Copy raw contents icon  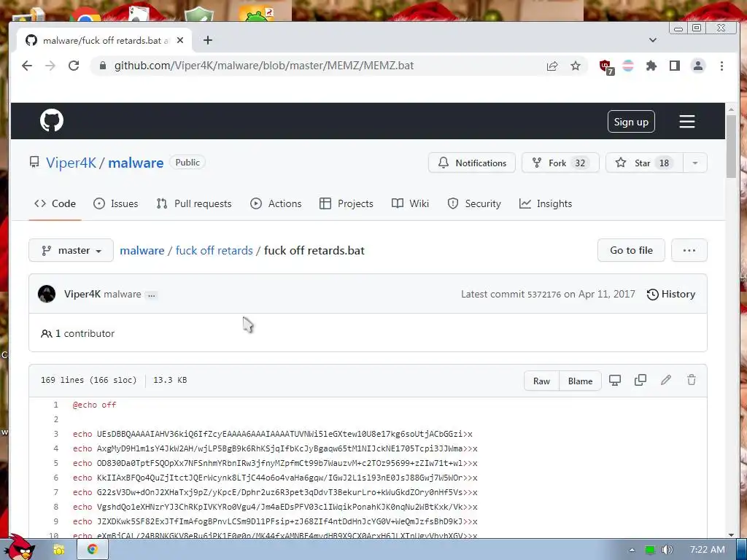640,380
